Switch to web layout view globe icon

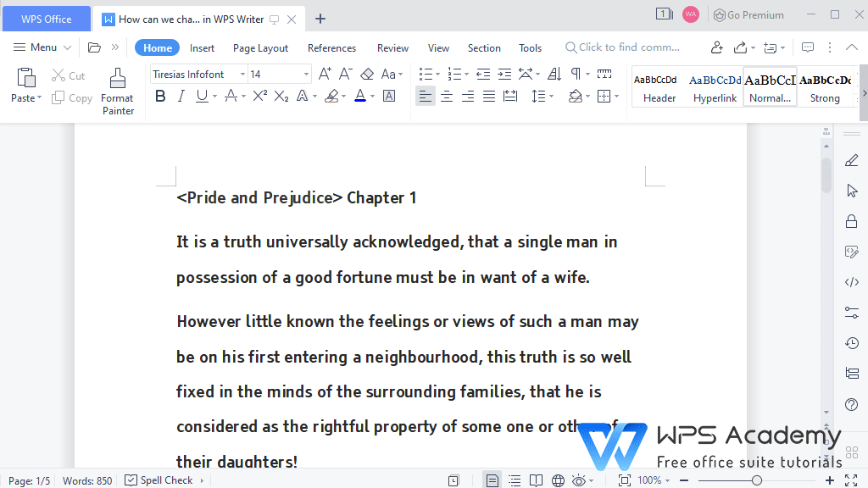(558, 480)
